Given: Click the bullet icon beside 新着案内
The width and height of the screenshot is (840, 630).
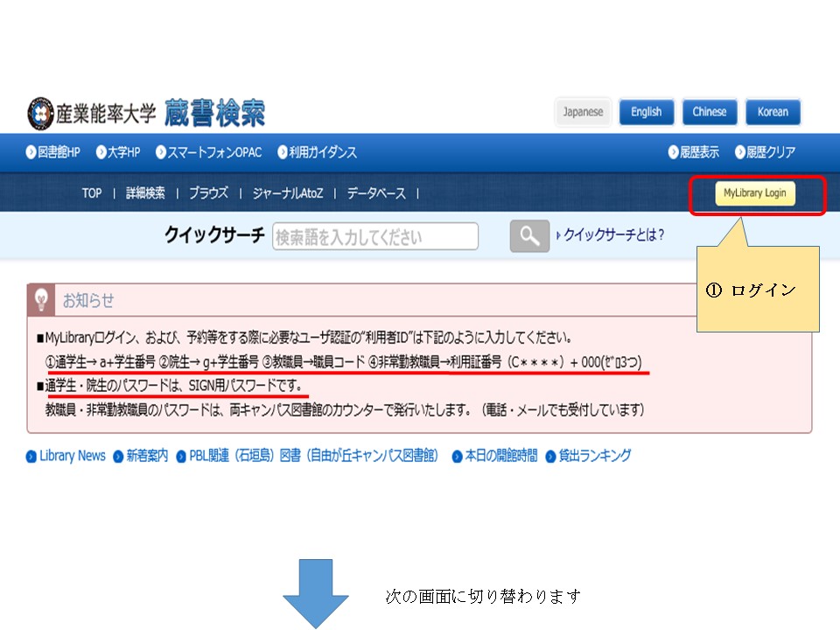Looking at the screenshot, I should tap(118, 457).
